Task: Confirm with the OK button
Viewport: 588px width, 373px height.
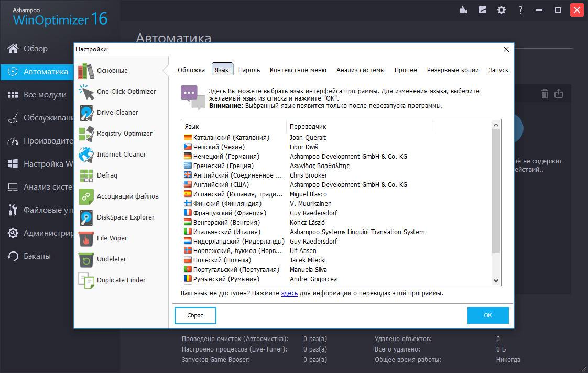Action: pos(488,315)
